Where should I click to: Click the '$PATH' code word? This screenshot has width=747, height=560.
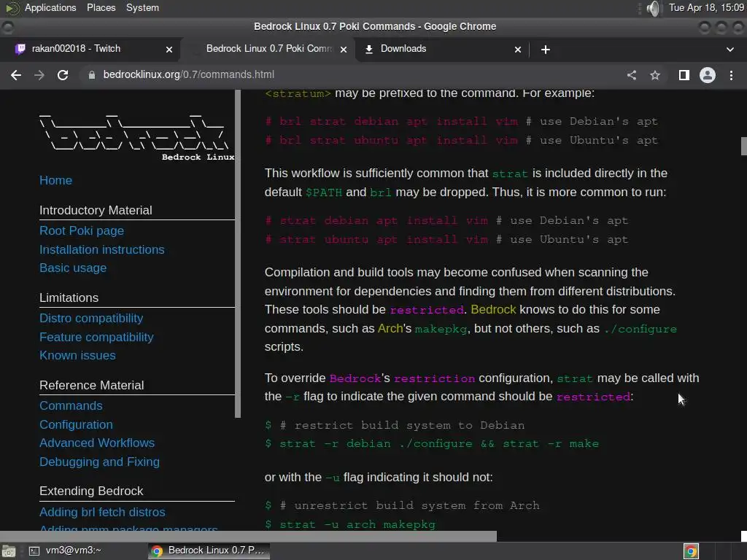click(323, 192)
